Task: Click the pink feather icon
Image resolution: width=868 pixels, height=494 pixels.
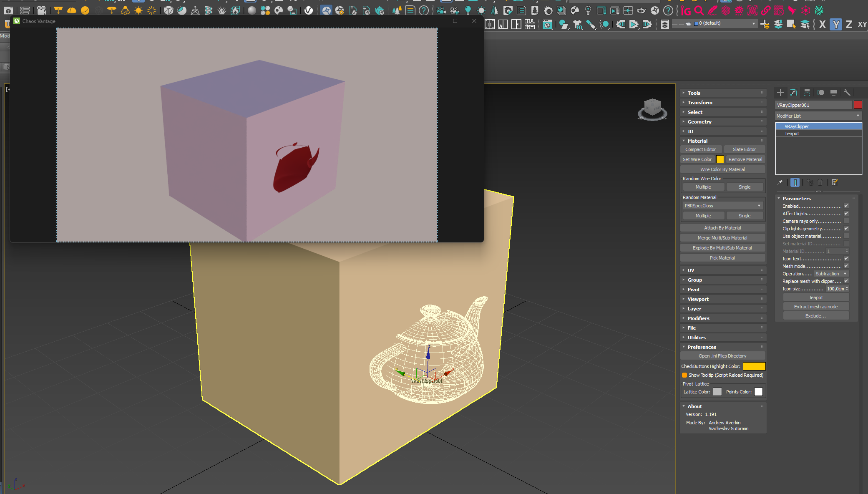Action: pyautogui.click(x=712, y=10)
